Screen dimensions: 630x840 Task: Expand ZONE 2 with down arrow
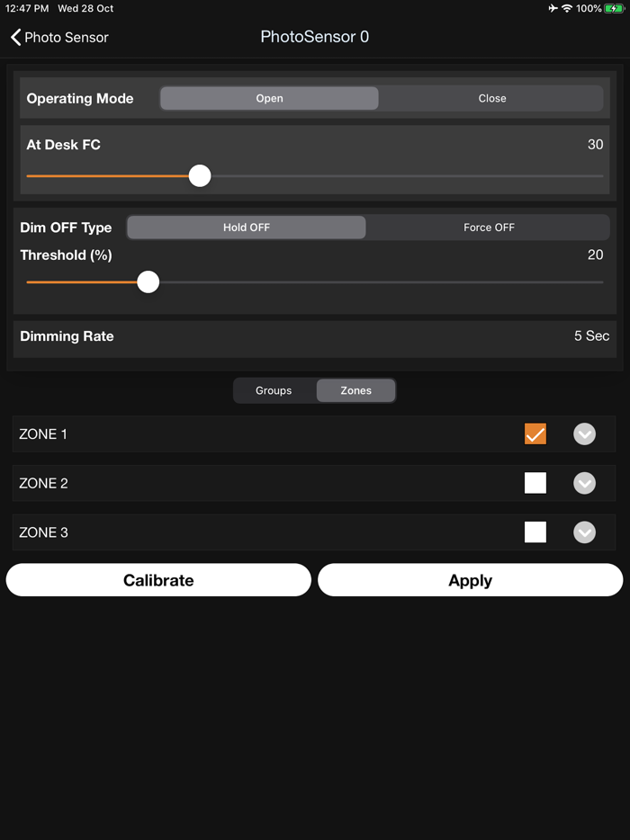584,483
